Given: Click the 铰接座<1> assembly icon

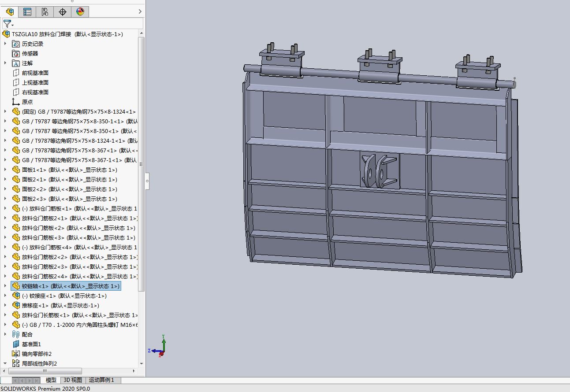Looking at the screenshot, I should 16,296.
